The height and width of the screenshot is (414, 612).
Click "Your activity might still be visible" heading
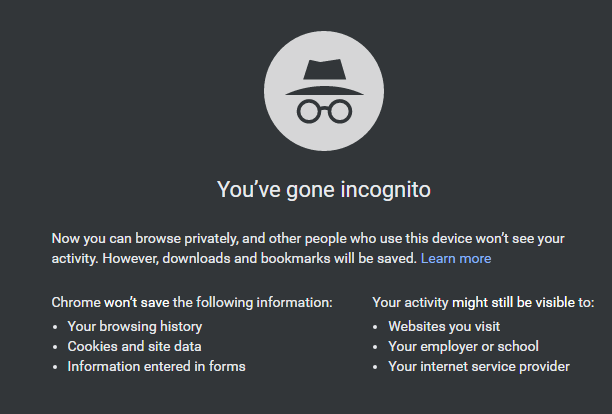482,301
